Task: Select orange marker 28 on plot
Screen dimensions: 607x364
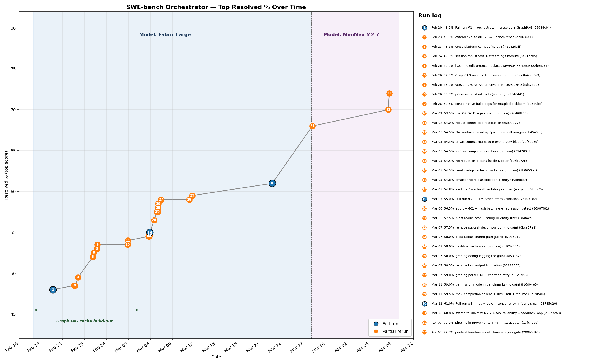Action: [189, 200]
